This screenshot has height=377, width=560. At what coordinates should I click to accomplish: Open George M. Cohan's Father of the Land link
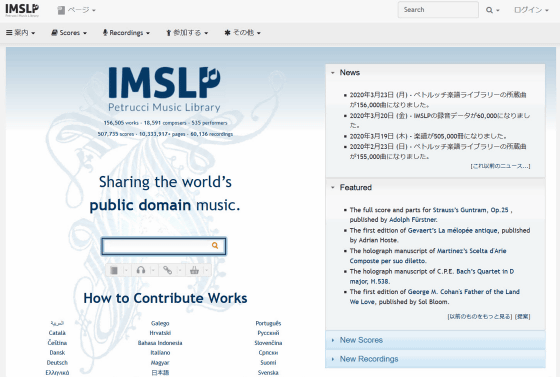[435, 297]
